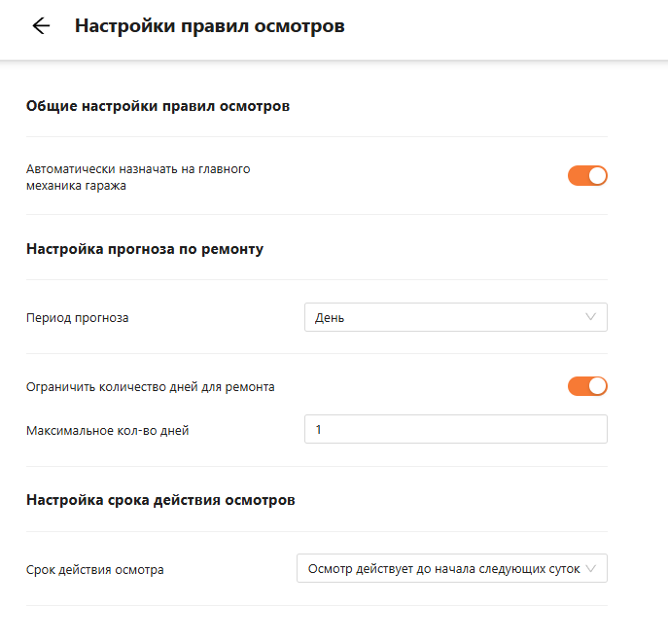
Task: Expand the Срок действия осмотра combo box
Action: point(451,568)
